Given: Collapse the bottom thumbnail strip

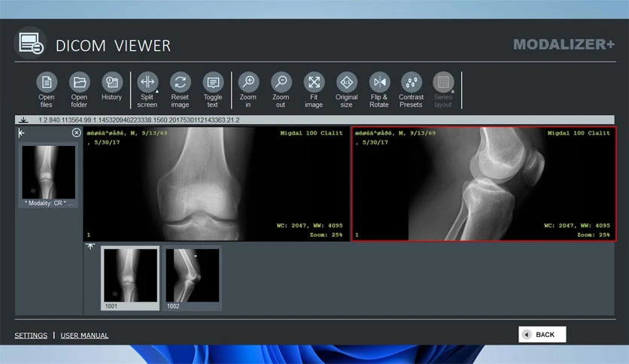Looking at the screenshot, I should click(90, 246).
